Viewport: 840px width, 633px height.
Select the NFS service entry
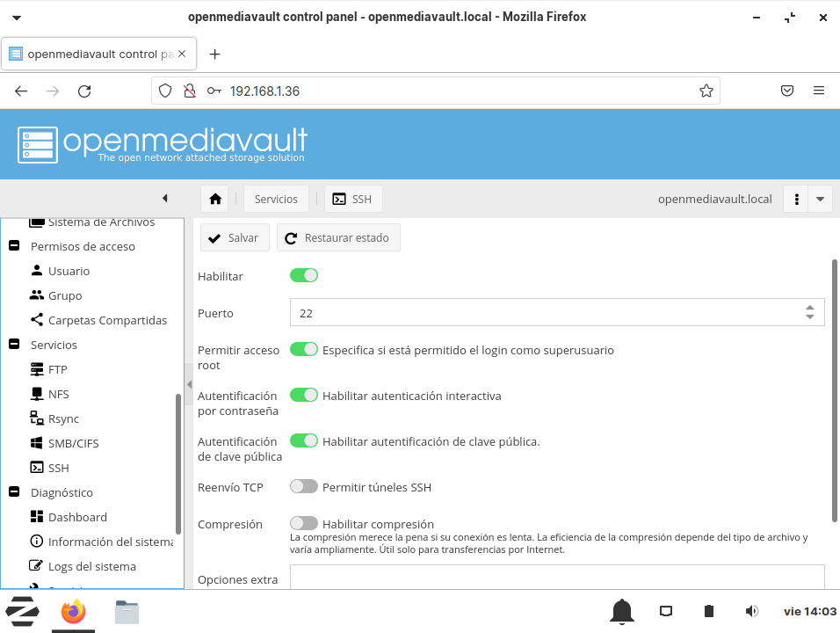58,394
